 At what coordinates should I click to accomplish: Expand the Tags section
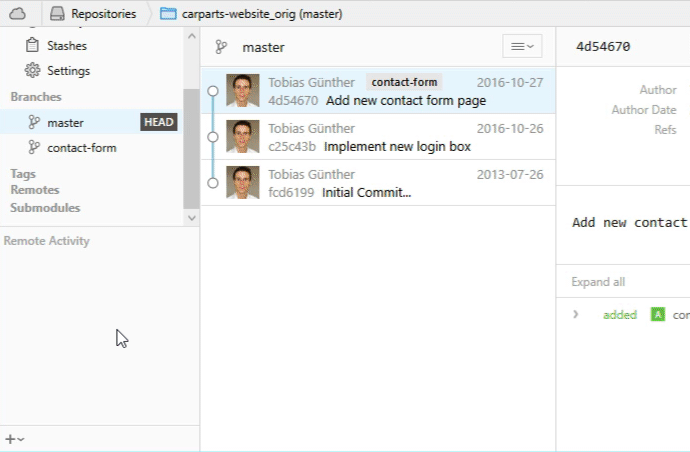[23, 173]
